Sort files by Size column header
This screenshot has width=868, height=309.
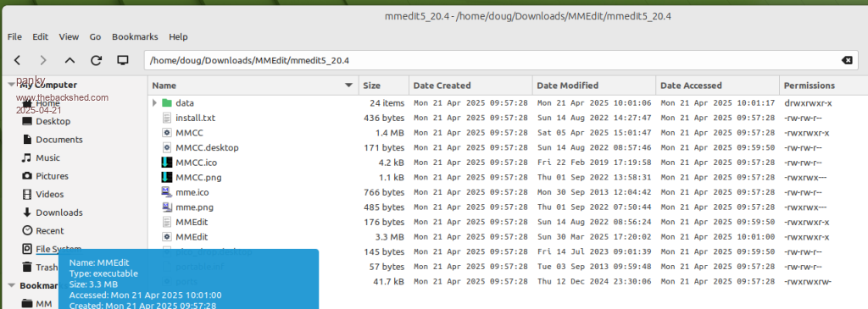click(384, 86)
